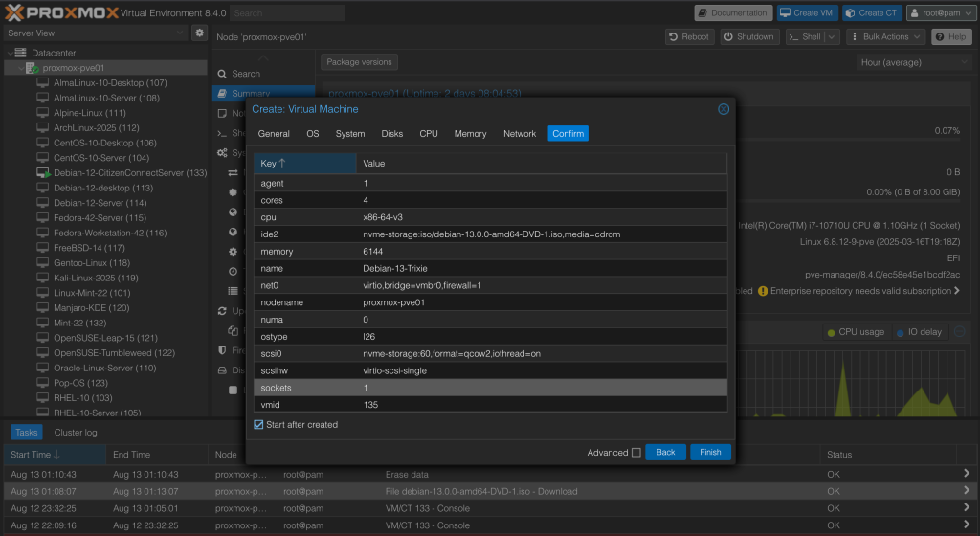980x536 pixels.
Task: Collapse the proxmox-pve01 tree node
Action: pyautogui.click(x=21, y=68)
